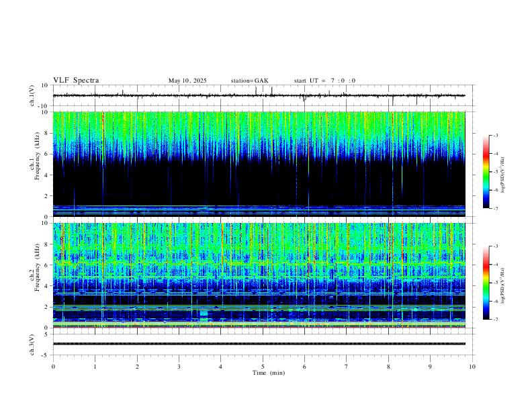This screenshot has width=532, height=411.
Task: Click the "-3" label on ch.2 color bar
Action: tap(496, 246)
